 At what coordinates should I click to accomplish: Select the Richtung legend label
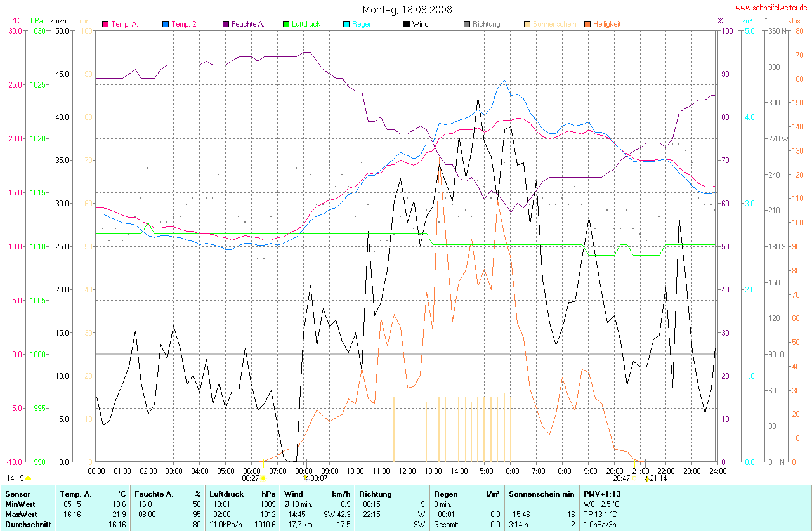tap(486, 24)
